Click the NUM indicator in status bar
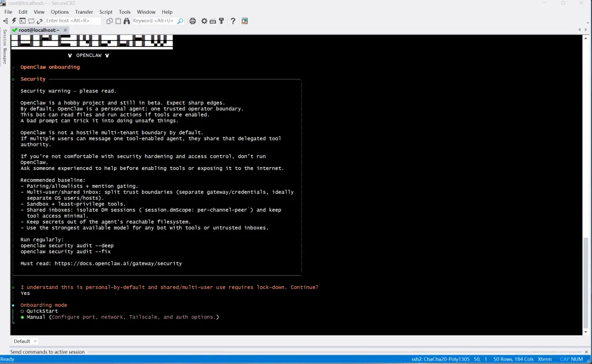Image resolution: width=592 pixels, height=364 pixels. 577,359
